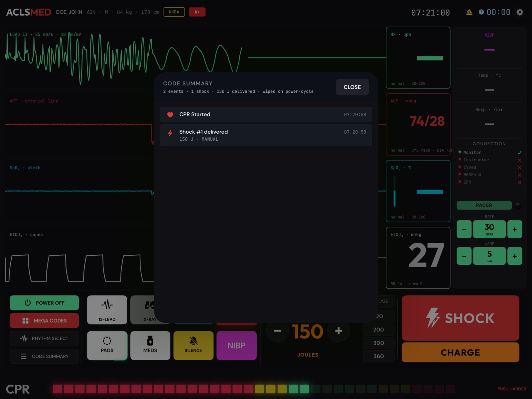Silence alarms with the SILENCE button
The height and width of the screenshot is (399, 532).
click(194, 345)
